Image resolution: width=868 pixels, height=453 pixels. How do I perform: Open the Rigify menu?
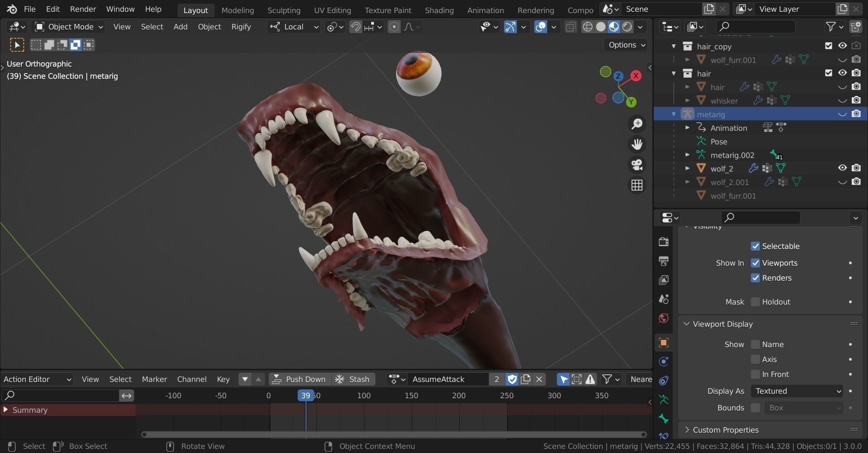241,27
